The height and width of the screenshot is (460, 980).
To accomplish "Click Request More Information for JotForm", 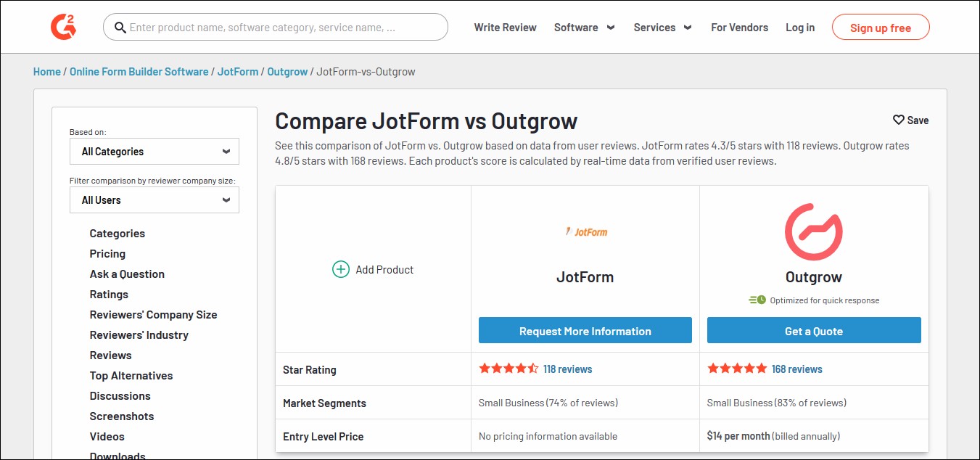I will (585, 331).
